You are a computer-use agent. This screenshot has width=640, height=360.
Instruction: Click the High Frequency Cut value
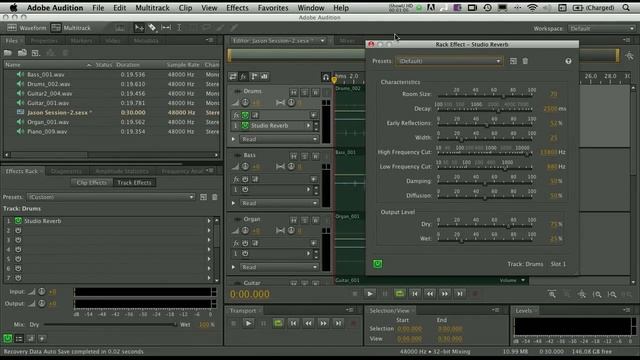coord(548,152)
